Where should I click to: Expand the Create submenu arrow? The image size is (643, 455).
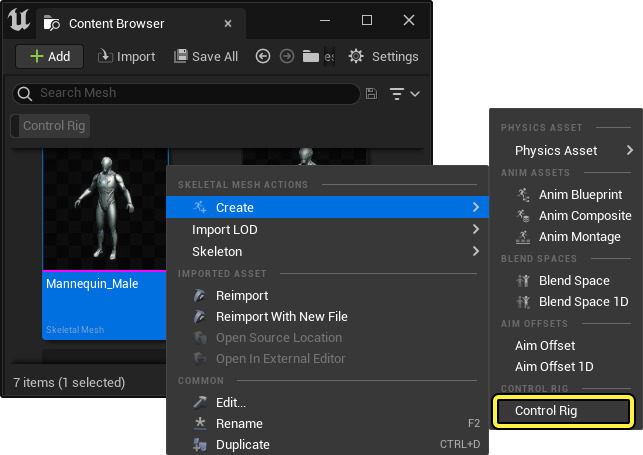476,207
